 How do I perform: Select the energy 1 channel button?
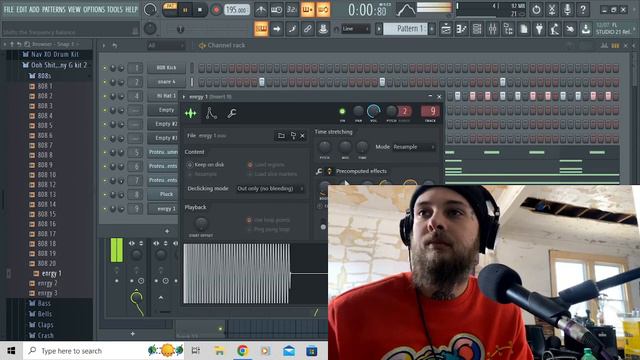click(163, 209)
